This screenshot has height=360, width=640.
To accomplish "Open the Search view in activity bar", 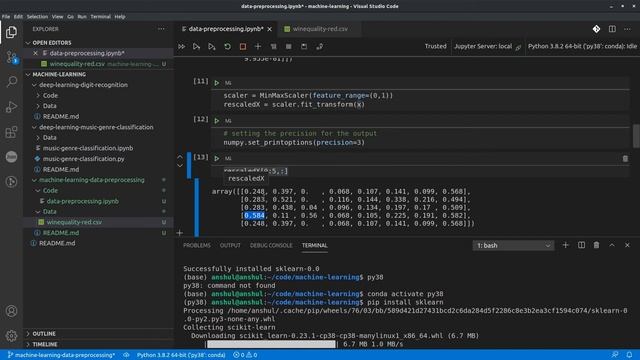I will pos(11,82).
